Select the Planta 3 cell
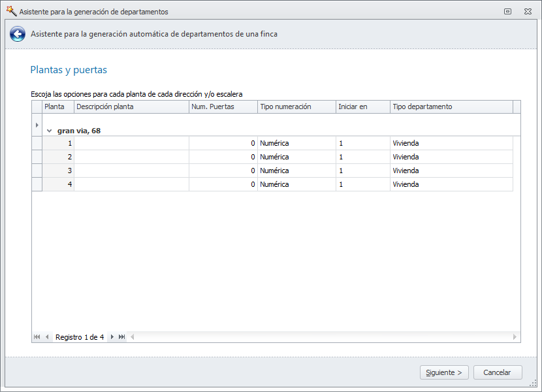Viewport: 542px width, 392px height. 58,171
